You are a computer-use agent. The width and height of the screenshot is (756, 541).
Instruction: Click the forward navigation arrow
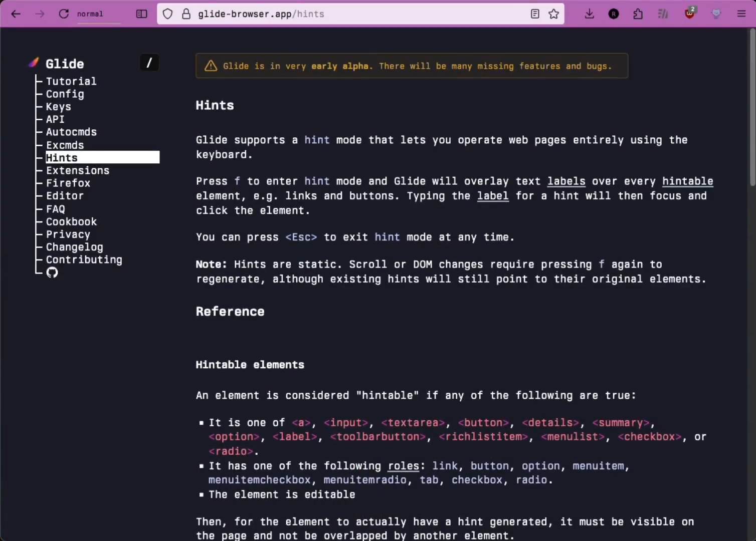click(40, 14)
